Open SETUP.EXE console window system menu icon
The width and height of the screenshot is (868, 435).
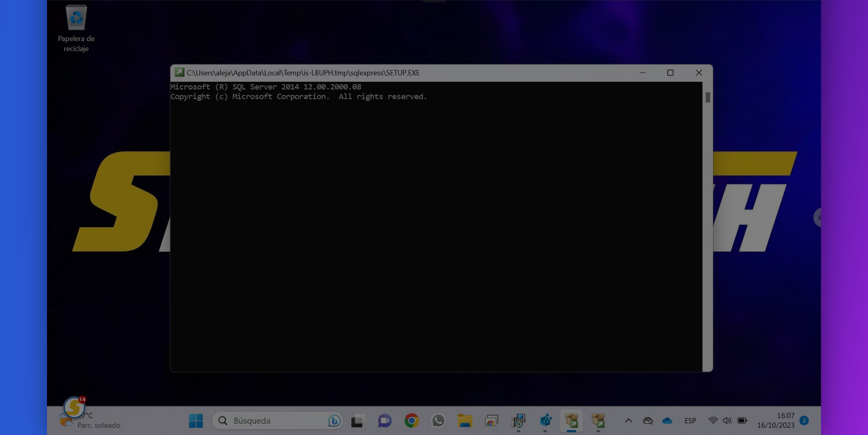[x=179, y=72]
